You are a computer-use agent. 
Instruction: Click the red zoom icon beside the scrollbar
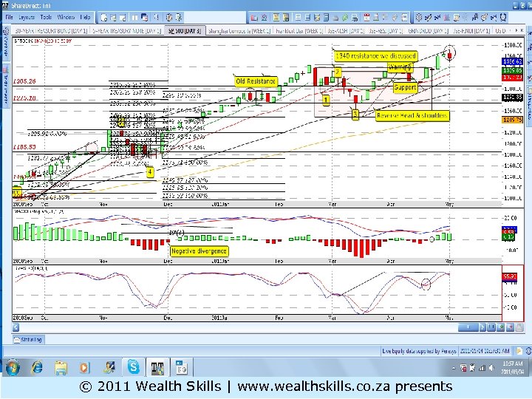(x=510, y=327)
